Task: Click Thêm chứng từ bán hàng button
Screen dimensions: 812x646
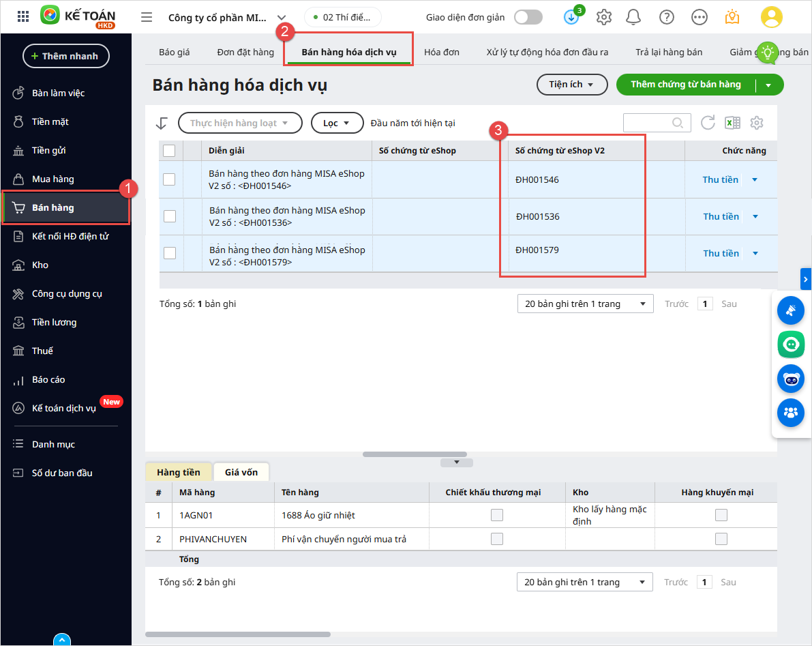Action: pyautogui.click(x=685, y=85)
